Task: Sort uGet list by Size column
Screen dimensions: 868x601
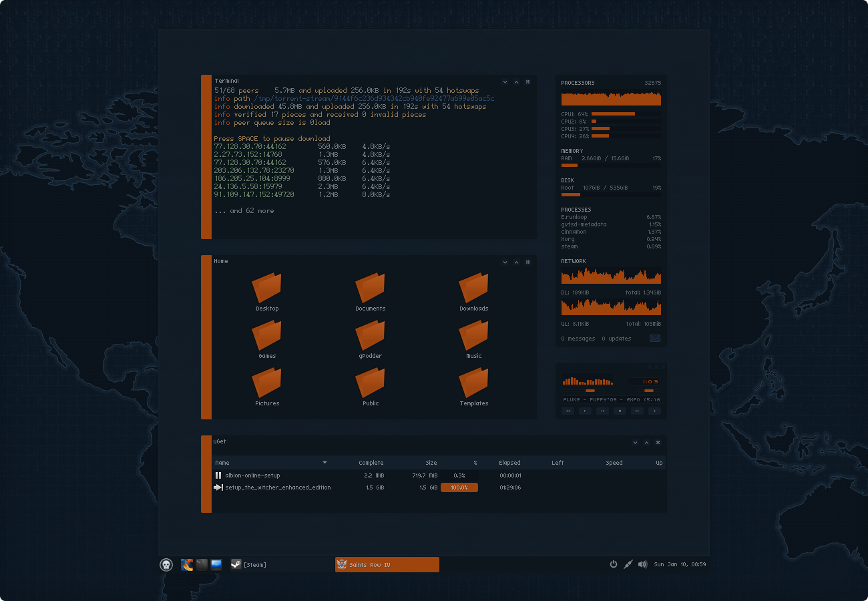Action: pos(431,463)
